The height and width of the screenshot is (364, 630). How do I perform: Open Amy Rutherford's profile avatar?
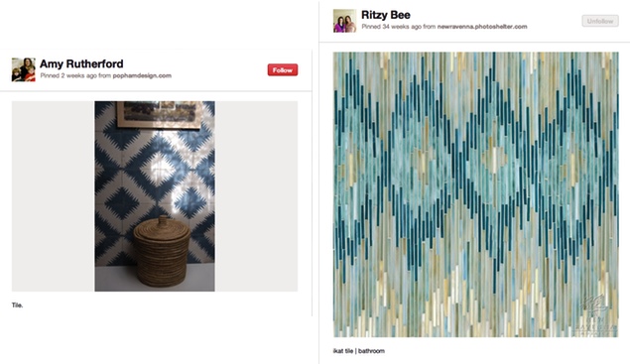coord(23,69)
